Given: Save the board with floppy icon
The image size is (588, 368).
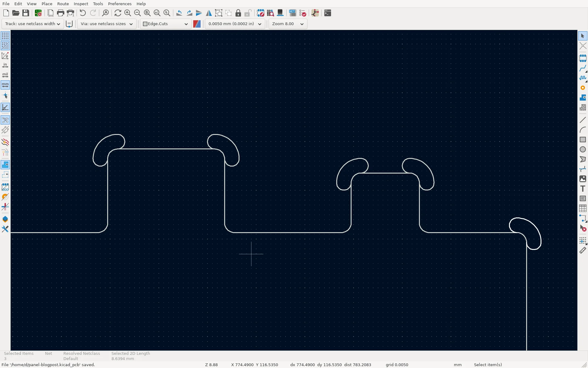Looking at the screenshot, I should coord(26,13).
